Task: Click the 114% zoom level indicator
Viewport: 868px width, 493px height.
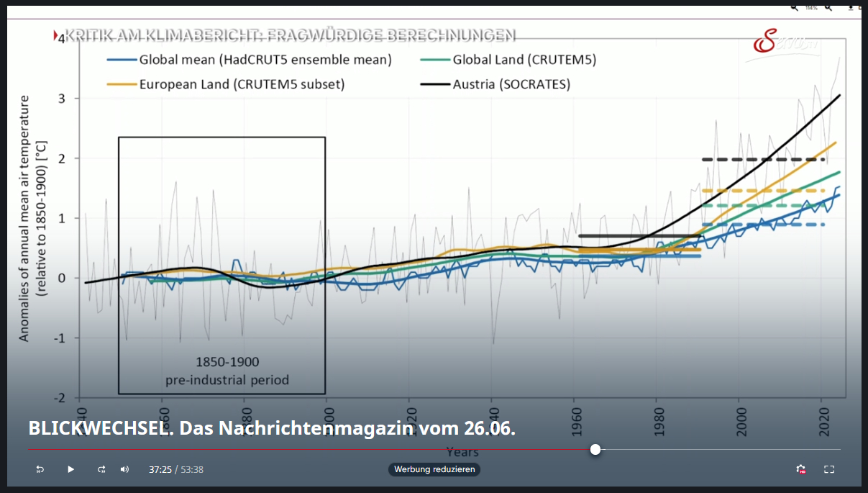Action: click(x=811, y=7)
